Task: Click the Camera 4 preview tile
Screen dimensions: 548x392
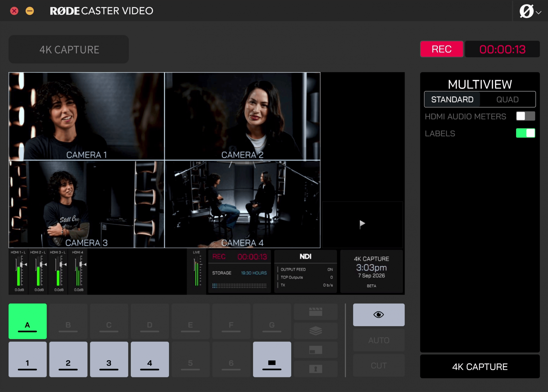Action: [242, 204]
